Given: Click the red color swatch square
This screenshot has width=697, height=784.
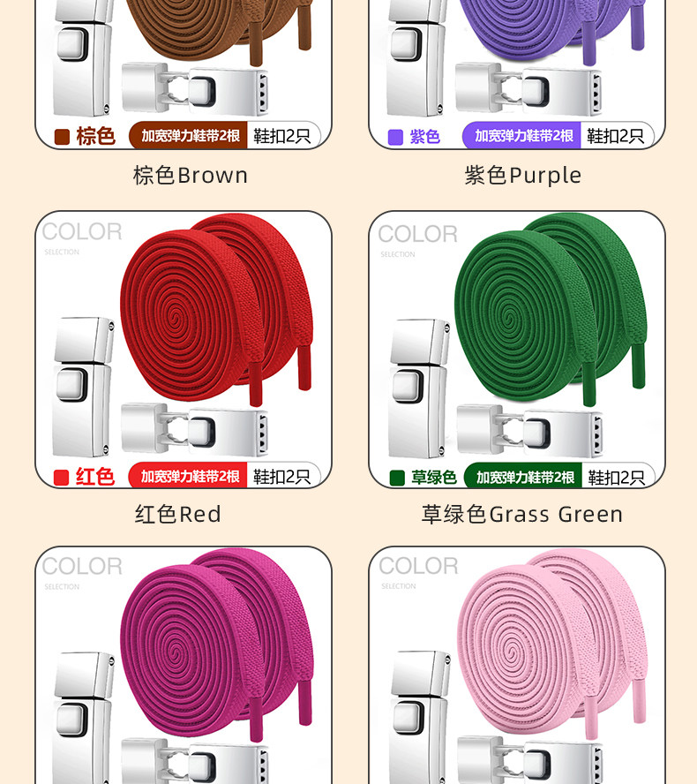Looking at the screenshot, I should [61, 478].
